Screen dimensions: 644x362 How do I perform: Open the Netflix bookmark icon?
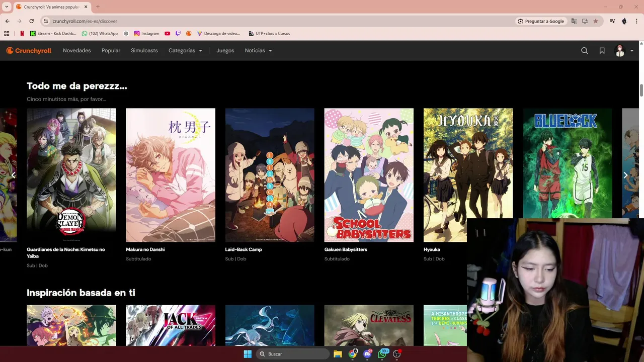(x=22, y=34)
